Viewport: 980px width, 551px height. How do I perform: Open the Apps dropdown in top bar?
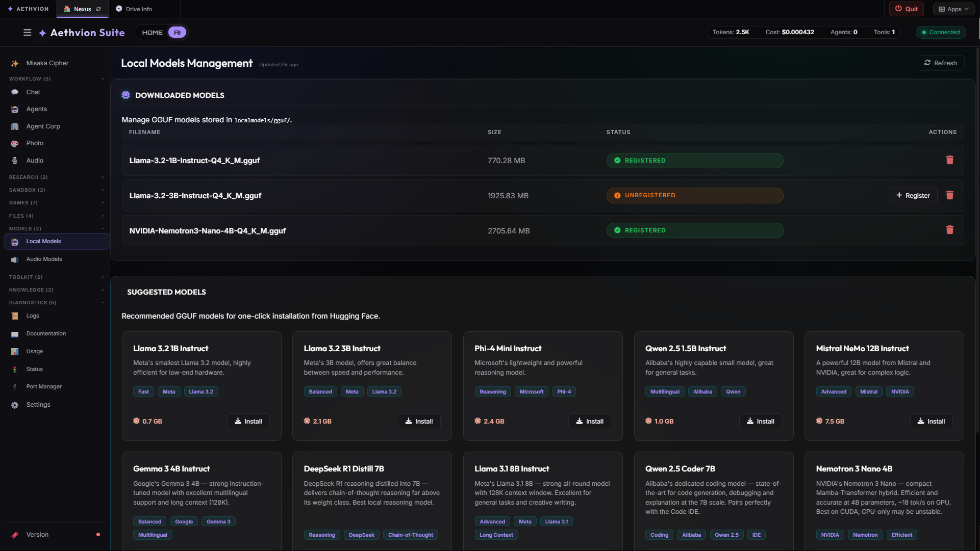click(953, 9)
